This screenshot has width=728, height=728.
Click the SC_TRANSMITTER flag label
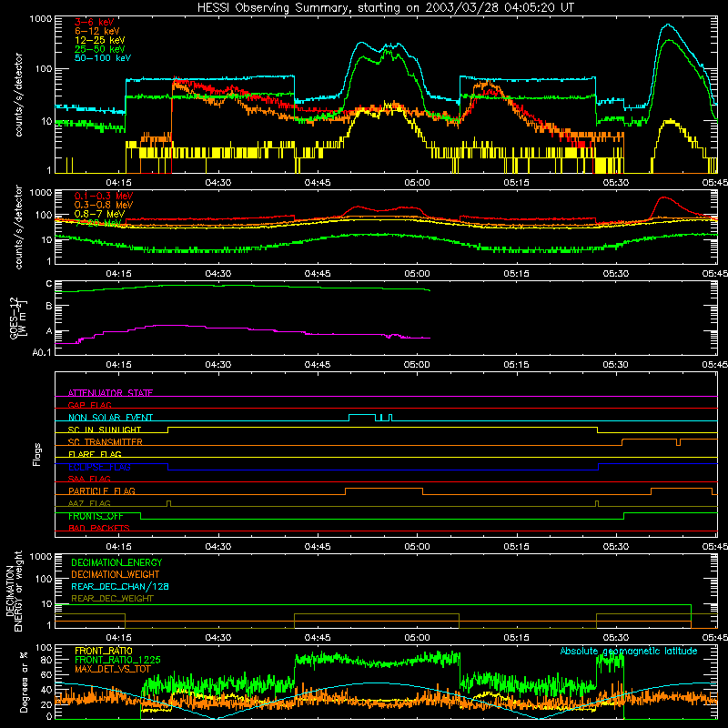pyautogui.click(x=106, y=442)
